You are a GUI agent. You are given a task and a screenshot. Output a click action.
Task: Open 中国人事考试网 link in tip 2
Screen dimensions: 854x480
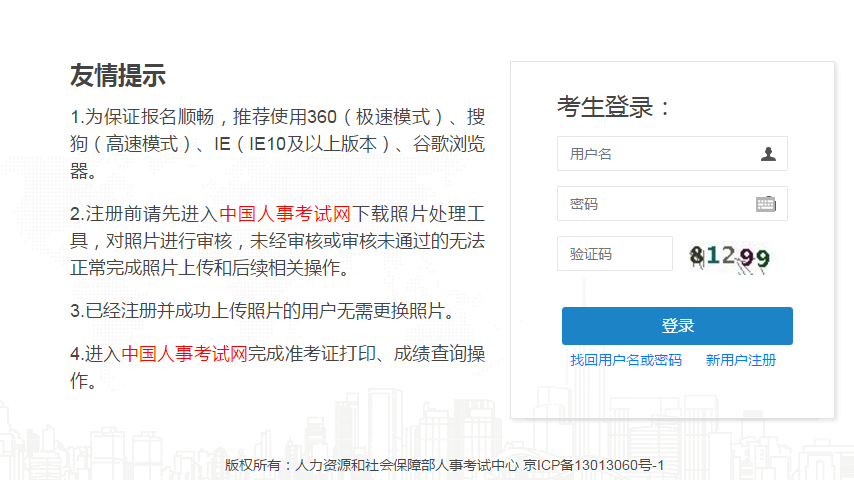tap(285, 214)
